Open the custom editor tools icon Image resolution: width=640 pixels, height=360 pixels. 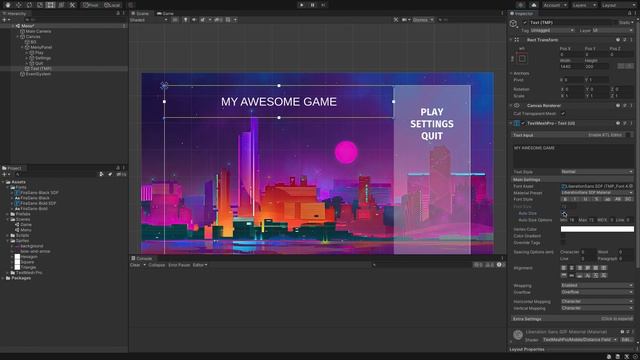[x=72, y=5]
